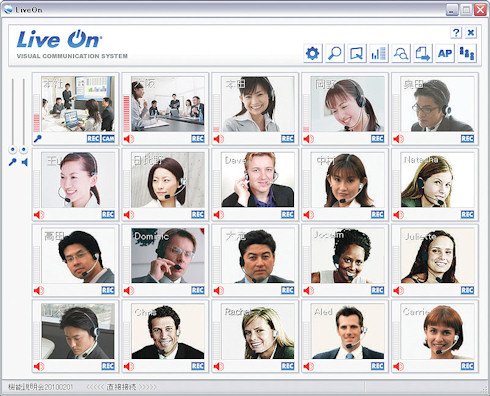
Task: Toggle the red speaker in Rachel's tile
Action: tap(219, 367)
